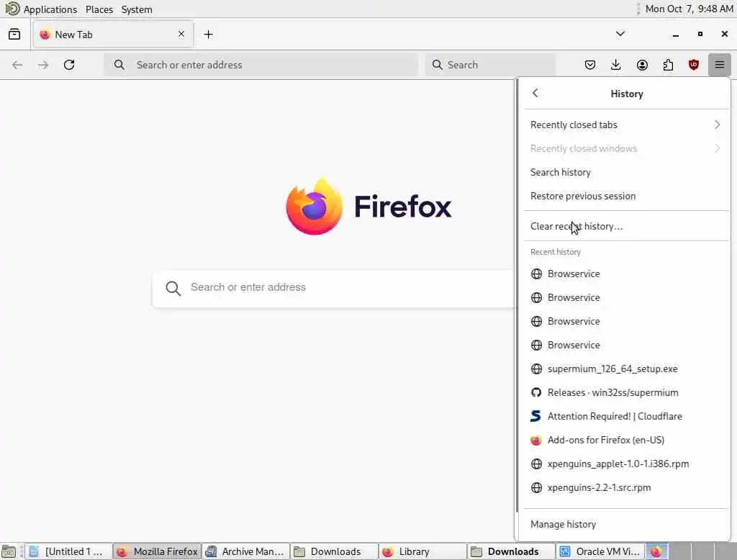
Task: Go back from History panel
Action: [535, 93]
